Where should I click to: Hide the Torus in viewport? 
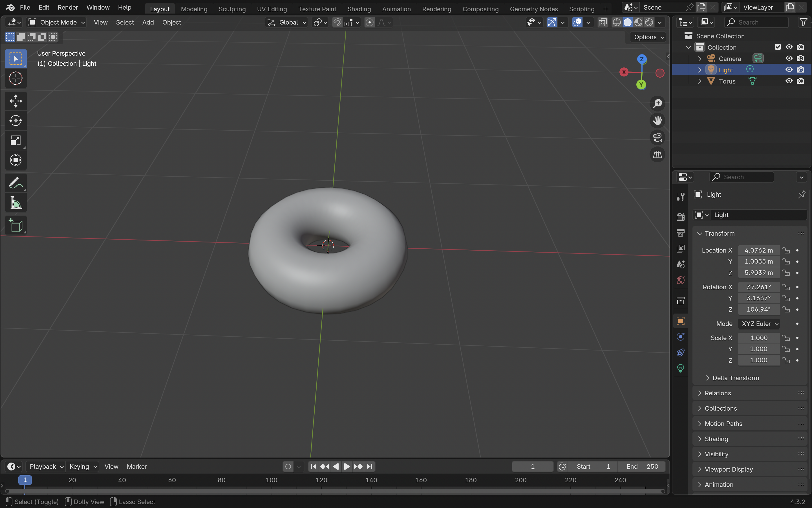(x=789, y=81)
